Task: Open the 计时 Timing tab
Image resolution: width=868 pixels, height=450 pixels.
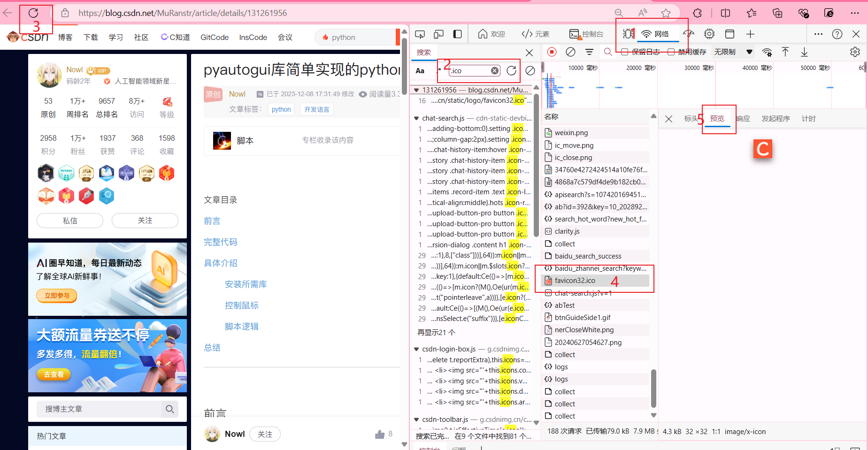Action: 808,118
